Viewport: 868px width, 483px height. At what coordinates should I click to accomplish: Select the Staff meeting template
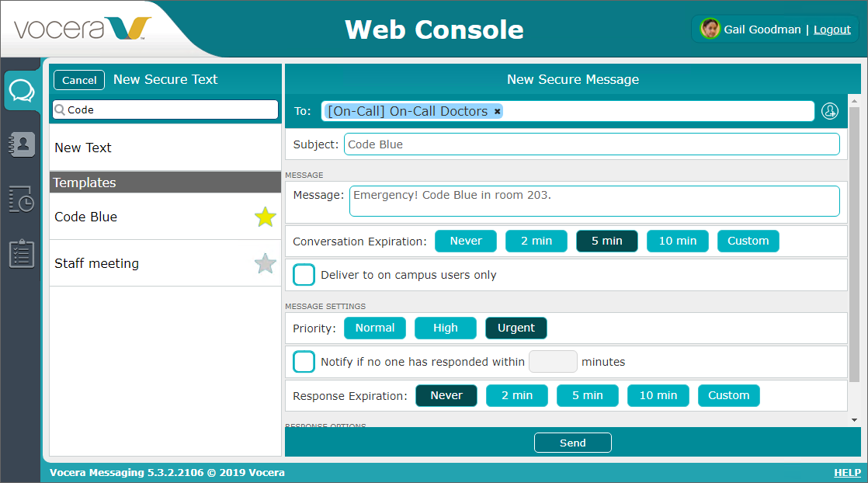(165, 263)
